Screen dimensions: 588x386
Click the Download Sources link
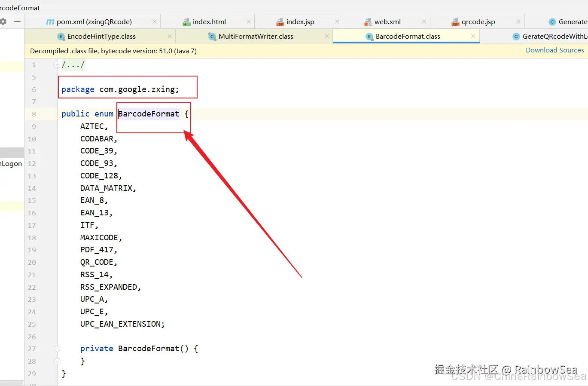[554, 50]
